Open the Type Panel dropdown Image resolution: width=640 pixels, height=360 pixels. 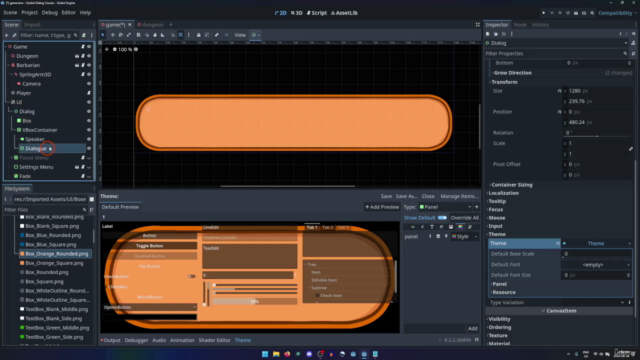[445, 207]
